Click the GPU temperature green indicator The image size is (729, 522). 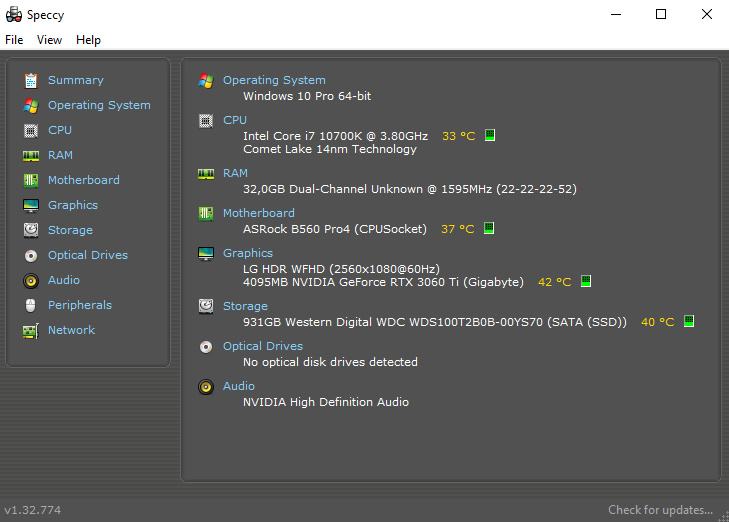pyautogui.click(x=586, y=282)
